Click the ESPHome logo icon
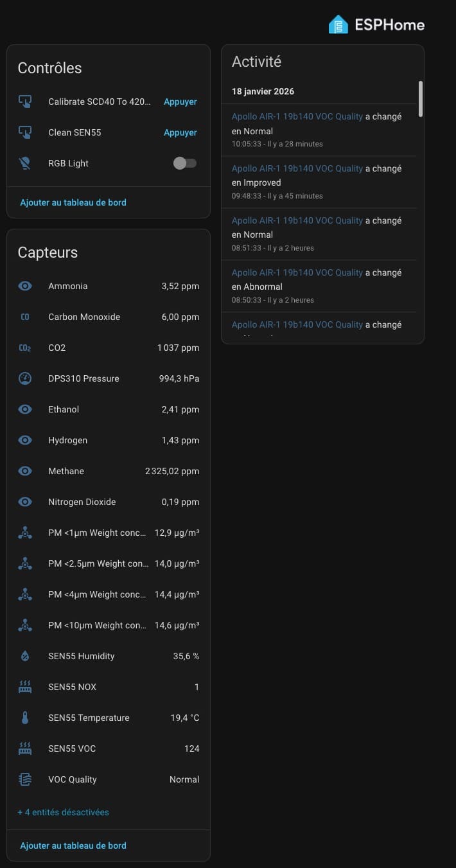The width and height of the screenshot is (456, 868). 338,25
